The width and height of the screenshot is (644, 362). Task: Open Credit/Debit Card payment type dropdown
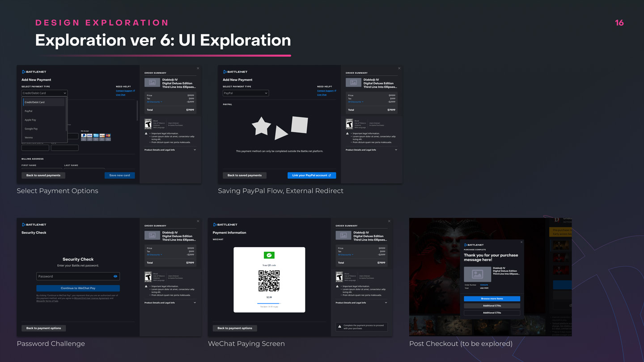click(x=44, y=93)
